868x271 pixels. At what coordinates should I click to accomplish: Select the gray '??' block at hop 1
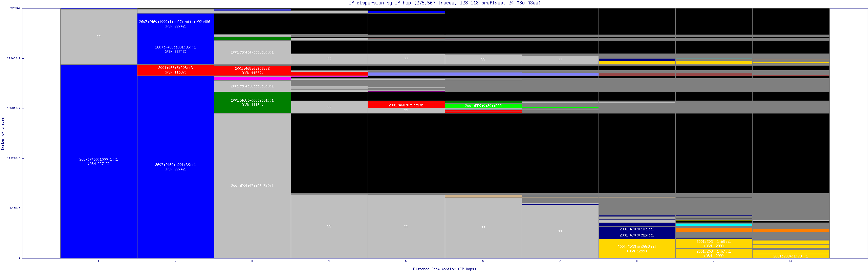99,37
